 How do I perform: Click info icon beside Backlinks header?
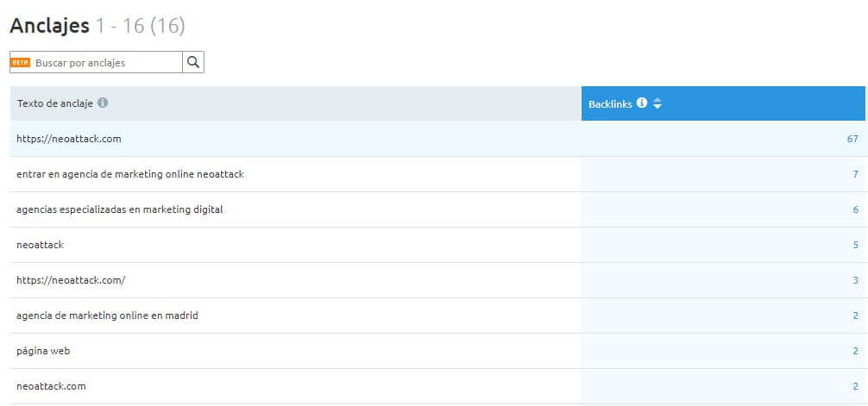641,103
